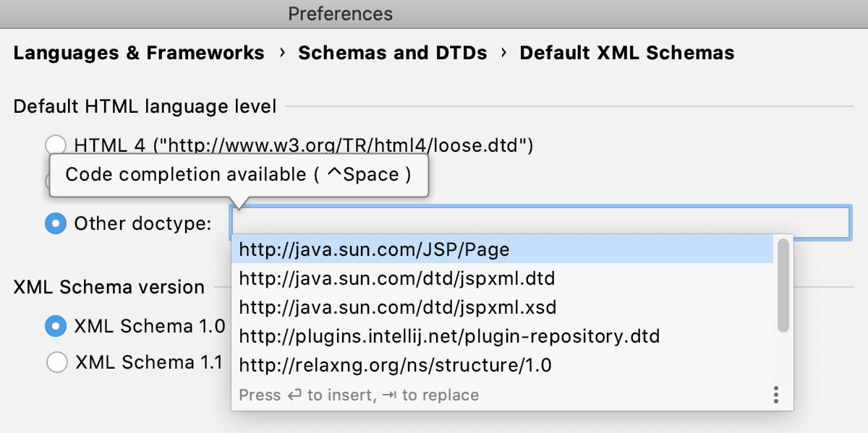Screen dimensions: 868x433
Task: Open the Languages & Frameworks breadcrumb
Action: click(x=139, y=52)
